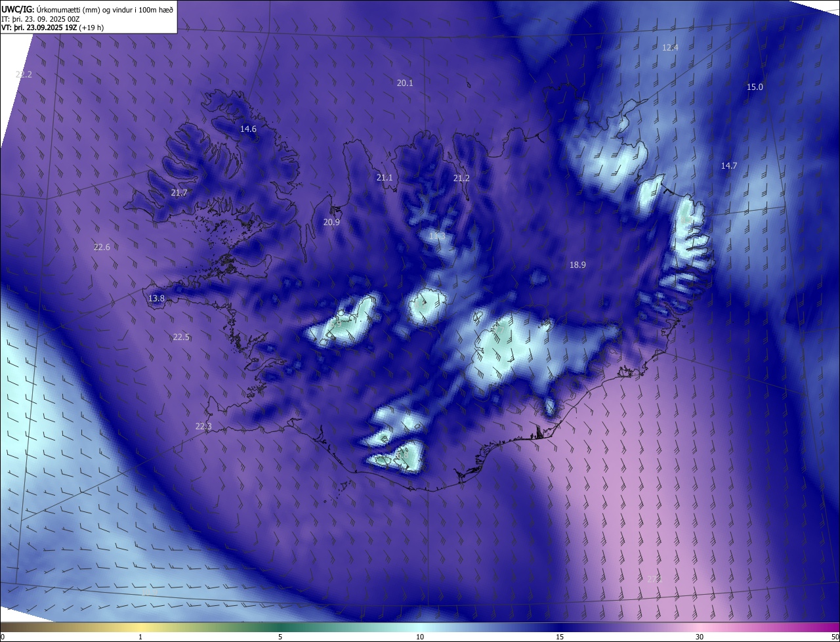The height and width of the screenshot is (642, 840).
Task: Click the 14.7 value label
Action: click(x=729, y=165)
